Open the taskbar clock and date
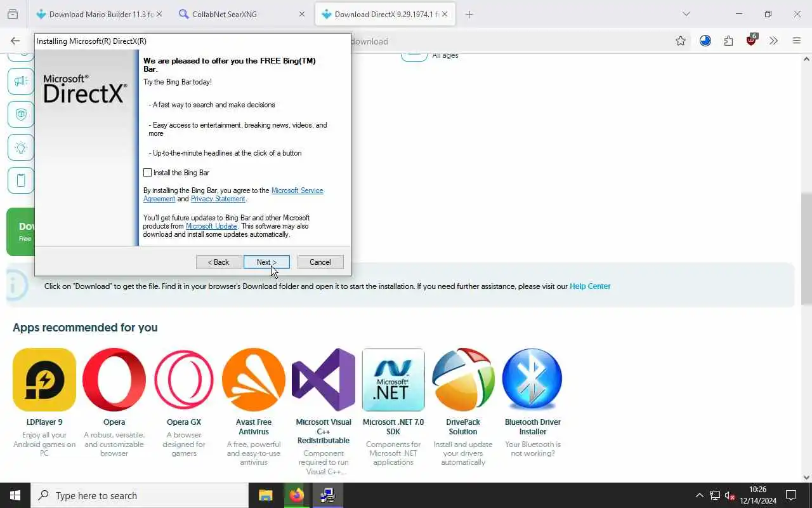 pyautogui.click(x=758, y=495)
